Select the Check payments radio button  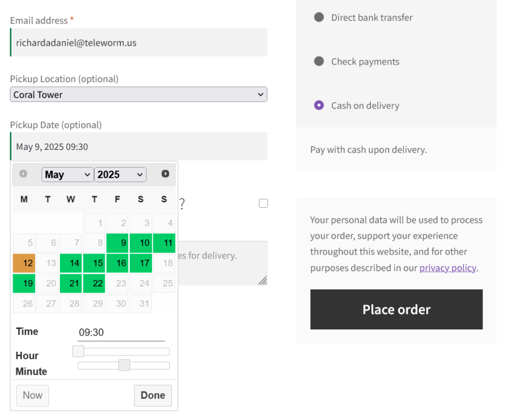tap(319, 61)
